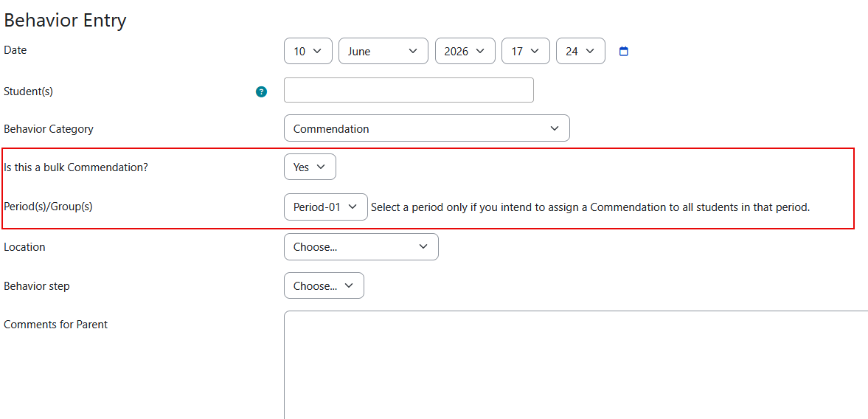The height and width of the screenshot is (419, 868).
Task: Open the Behavior step Choose... dropdown
Action: [324, 285]
